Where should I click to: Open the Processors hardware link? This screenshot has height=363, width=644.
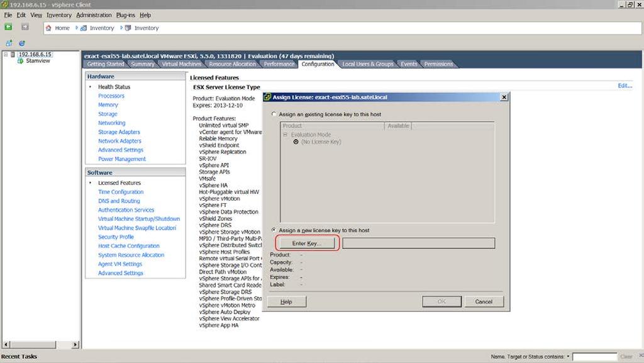(111, 96)
